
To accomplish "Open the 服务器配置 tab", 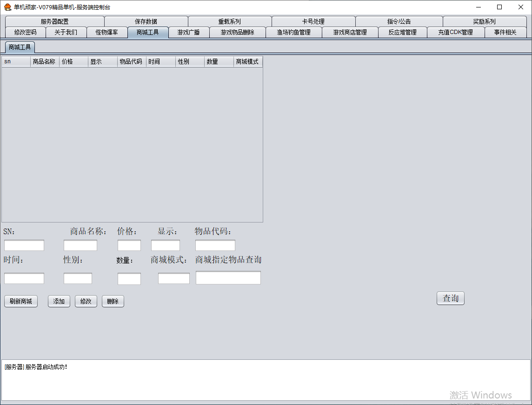I will [x=54, y=21].
